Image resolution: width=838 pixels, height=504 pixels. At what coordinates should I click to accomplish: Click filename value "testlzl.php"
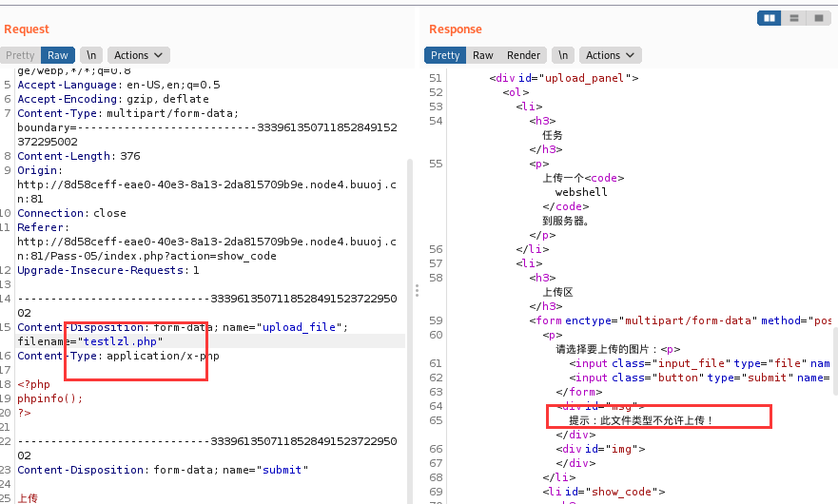(120, 341)
